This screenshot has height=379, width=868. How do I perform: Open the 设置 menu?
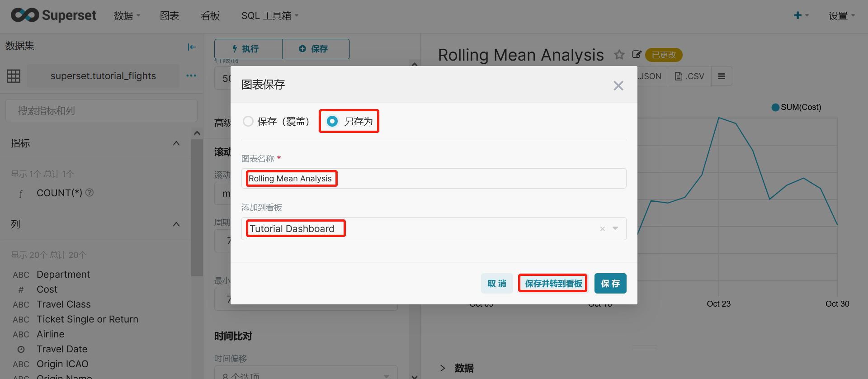point(841,16)
